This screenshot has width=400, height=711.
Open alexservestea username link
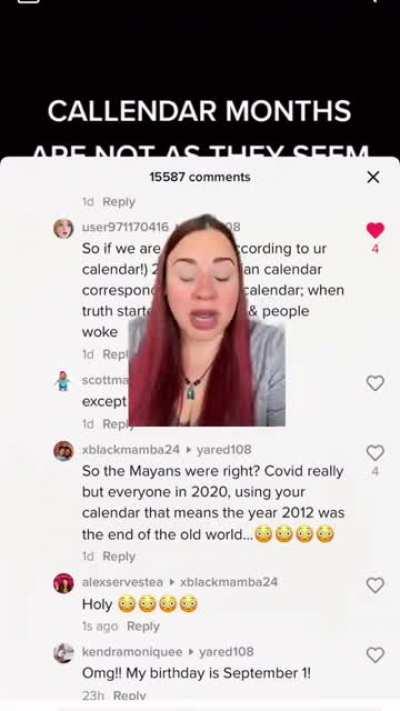[122, 582]
